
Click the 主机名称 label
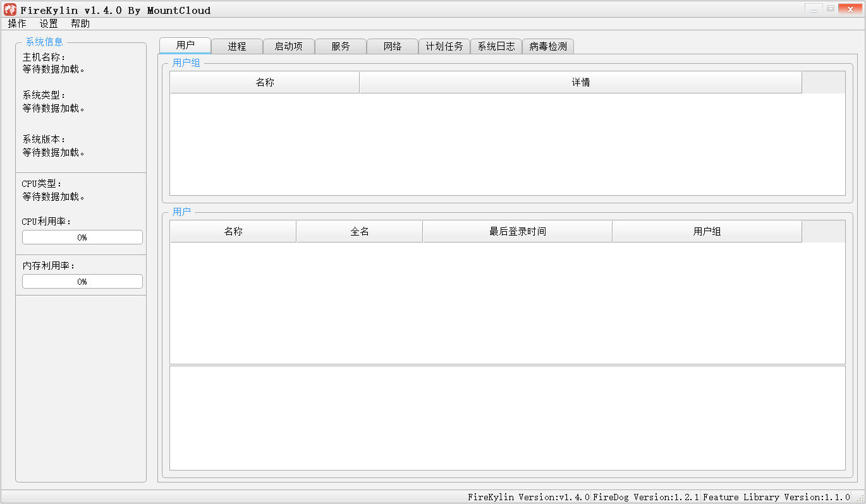(44, 57)
